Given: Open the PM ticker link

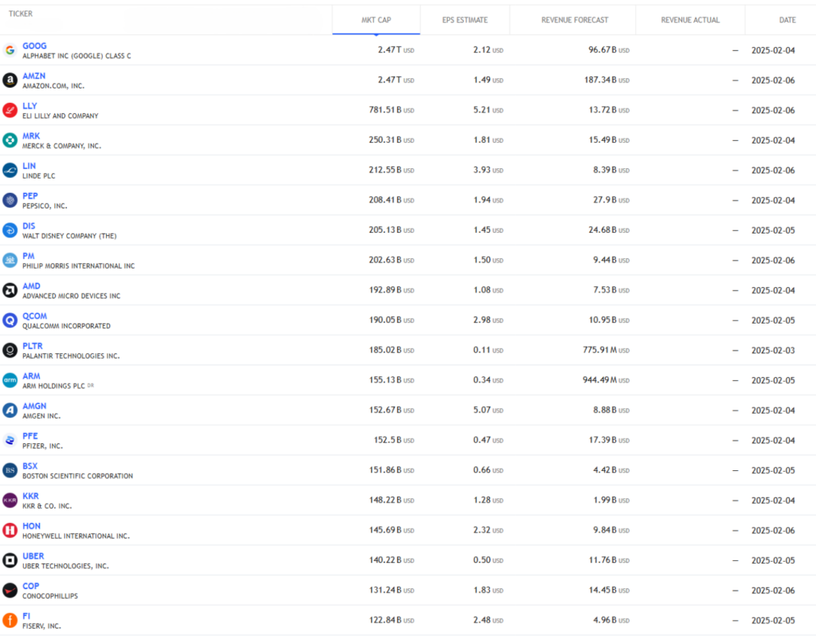Looking at the screenshot, I should click(x=29, y=256).
